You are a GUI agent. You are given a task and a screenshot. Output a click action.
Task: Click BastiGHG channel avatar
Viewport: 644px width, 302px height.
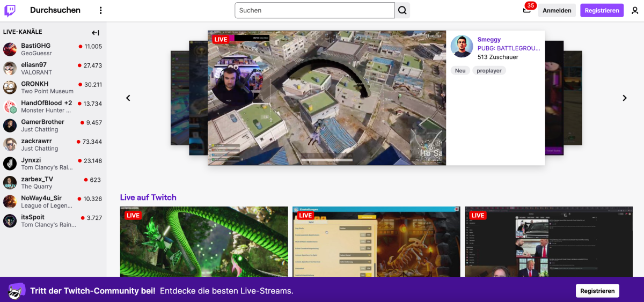(x=10, y=49)
